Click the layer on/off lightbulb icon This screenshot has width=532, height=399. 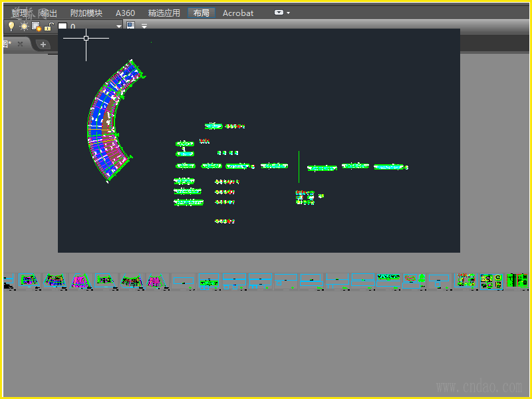click(11, 27)
